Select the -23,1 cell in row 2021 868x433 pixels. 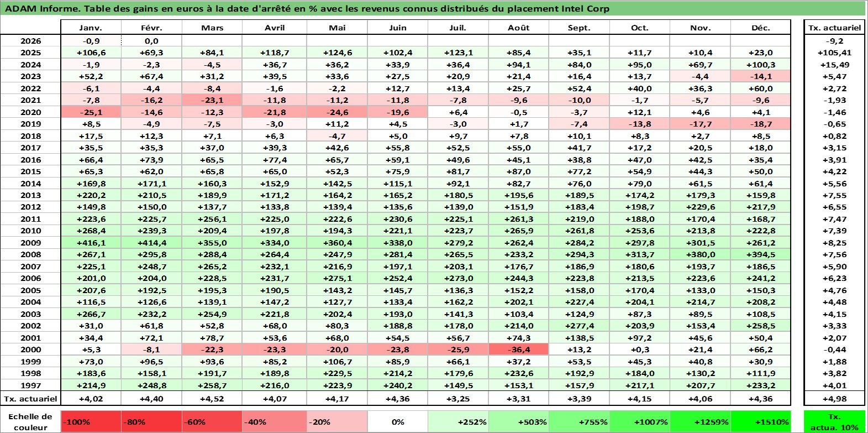pyautogui.click(x=212, y=100)
